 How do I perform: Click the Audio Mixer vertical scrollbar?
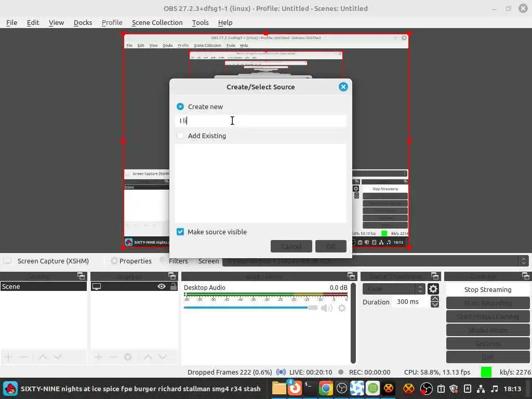[353, 322]
